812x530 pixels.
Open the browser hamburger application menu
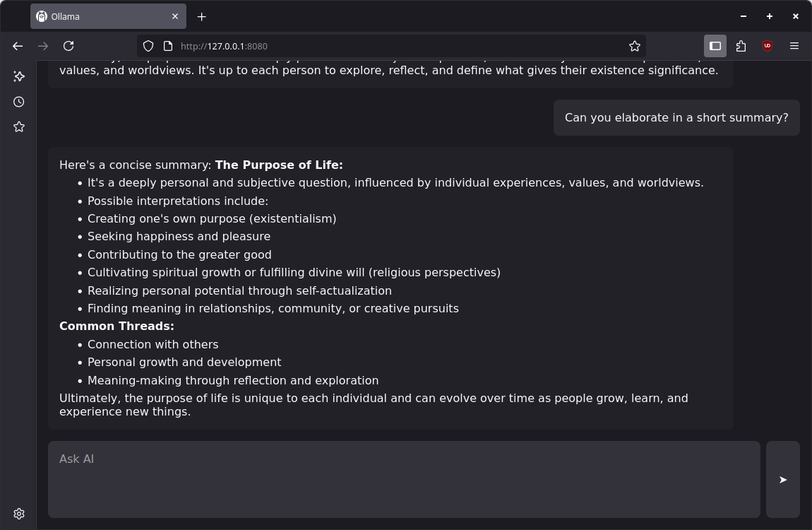[x=794, y=46]
